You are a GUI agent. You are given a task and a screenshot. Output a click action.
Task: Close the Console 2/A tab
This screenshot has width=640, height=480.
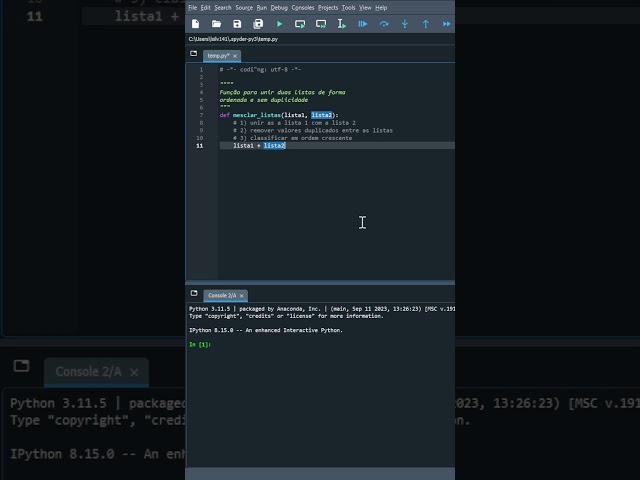[x=242, y=296]
